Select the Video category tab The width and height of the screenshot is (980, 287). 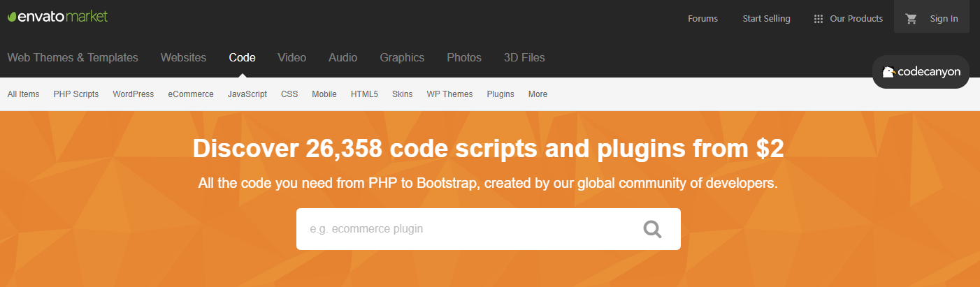point(291,58)
